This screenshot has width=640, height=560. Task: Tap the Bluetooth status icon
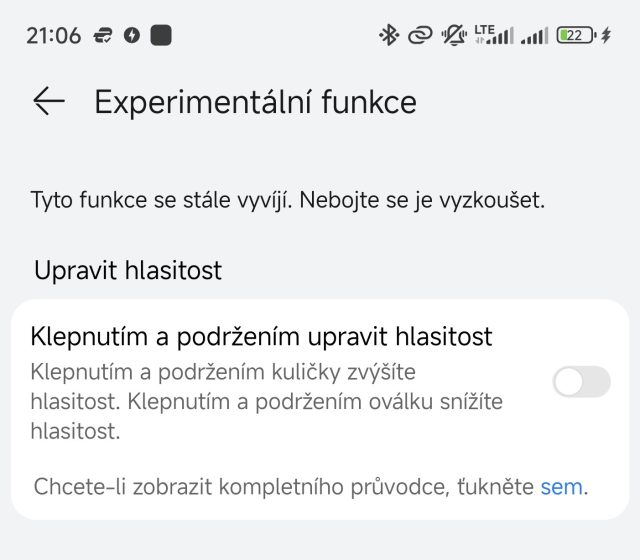point(388,36)
